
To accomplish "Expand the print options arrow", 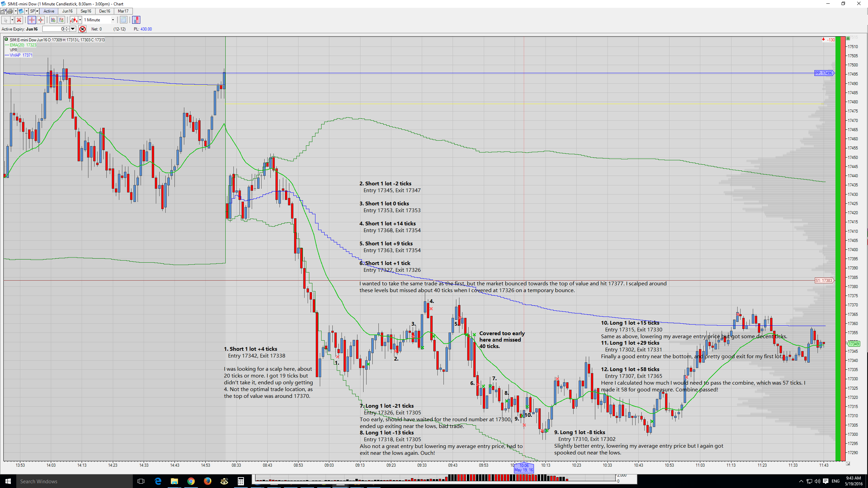I will (16, 11).
